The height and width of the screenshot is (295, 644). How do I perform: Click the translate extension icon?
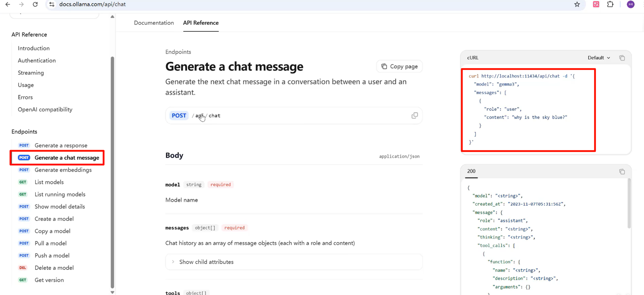click(x=596, y=4)
